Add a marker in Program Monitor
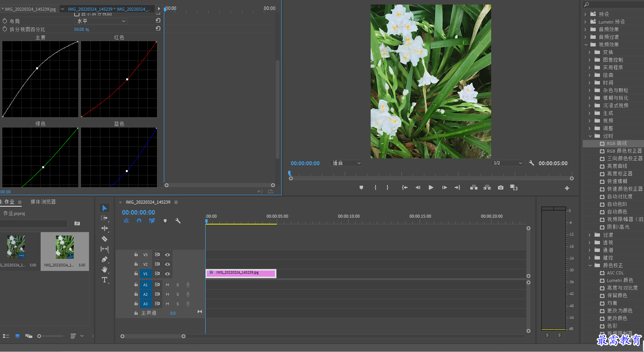 tap(361, 188)
